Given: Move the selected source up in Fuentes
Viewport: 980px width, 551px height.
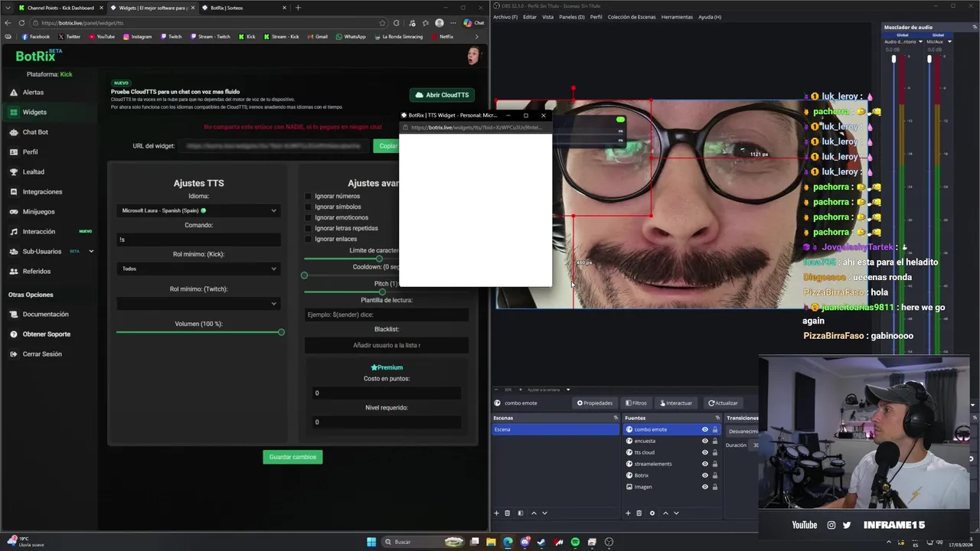Looking at the screenshot, I should tap(665, 514).
